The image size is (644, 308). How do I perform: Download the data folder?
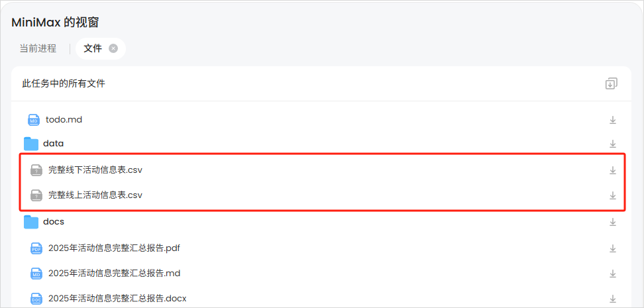click(x=613, y=144)
